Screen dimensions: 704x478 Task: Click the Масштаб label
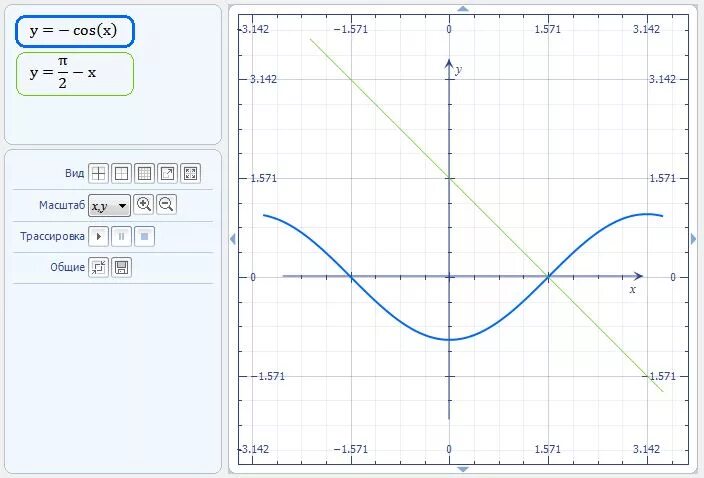[x=62, y=205]
